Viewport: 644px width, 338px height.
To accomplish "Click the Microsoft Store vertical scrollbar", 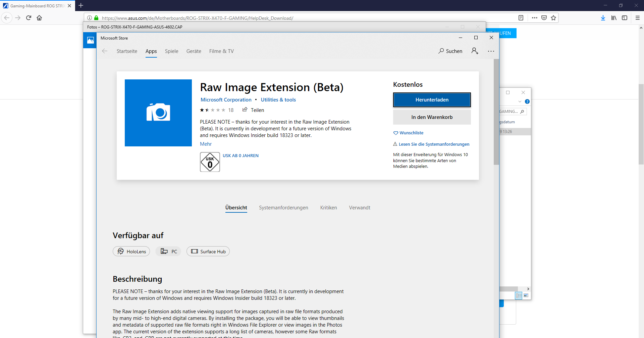I will click(496, 112).
